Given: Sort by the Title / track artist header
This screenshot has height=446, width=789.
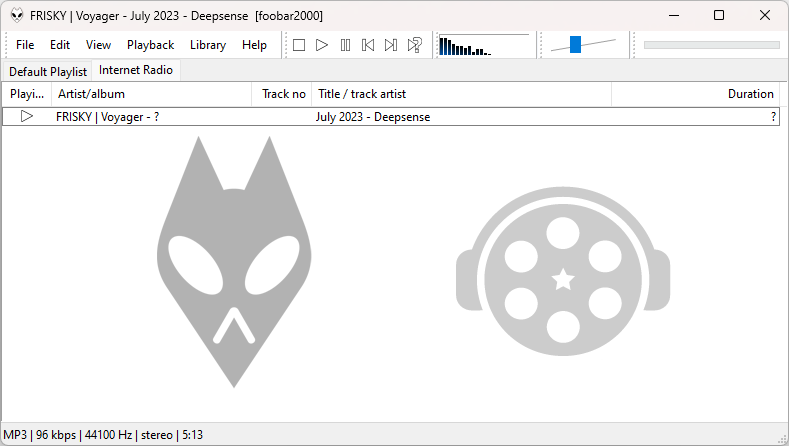Looking at the screenshot, I should tap(461, 94).
